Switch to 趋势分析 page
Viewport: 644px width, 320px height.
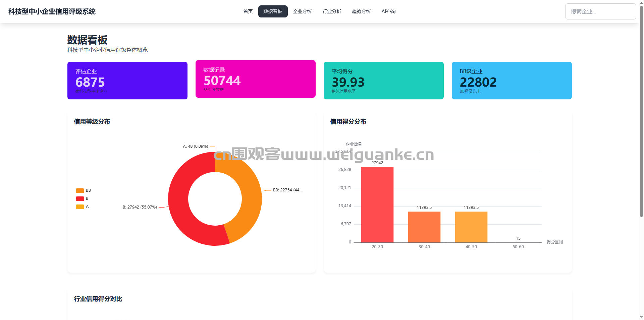click(361, 11)
